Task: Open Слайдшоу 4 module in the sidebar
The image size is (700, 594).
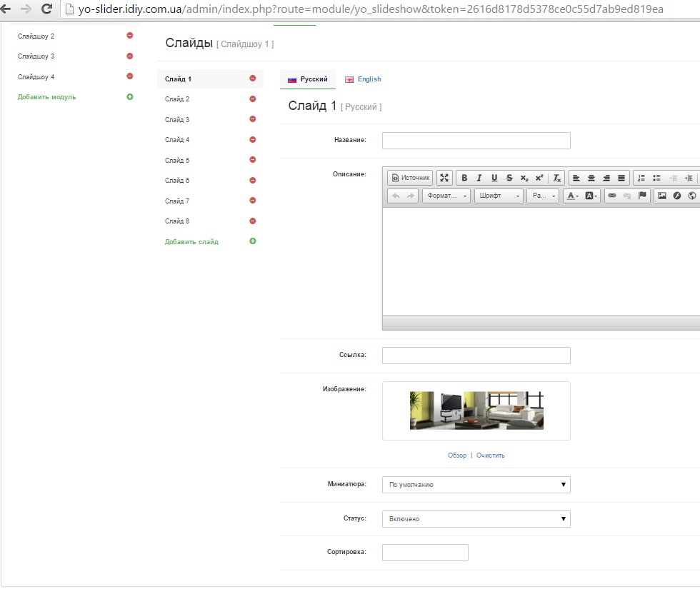Action: [x=36, y=77]
